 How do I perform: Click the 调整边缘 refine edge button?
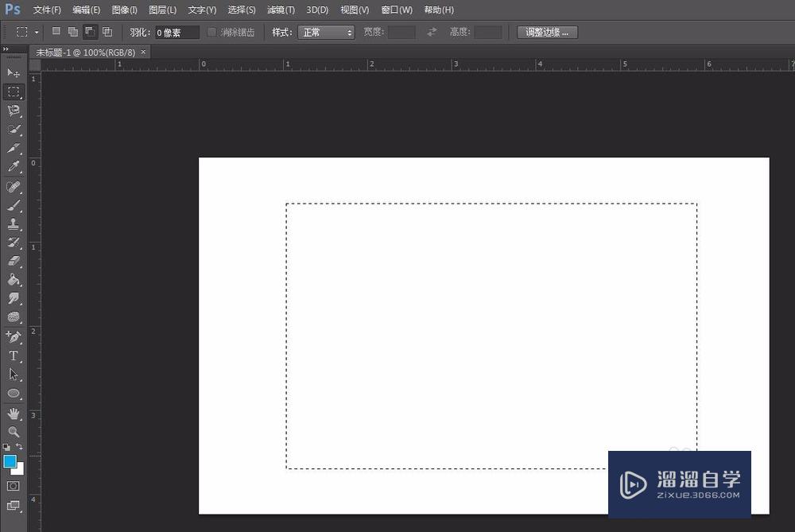(x=547, y=33)
